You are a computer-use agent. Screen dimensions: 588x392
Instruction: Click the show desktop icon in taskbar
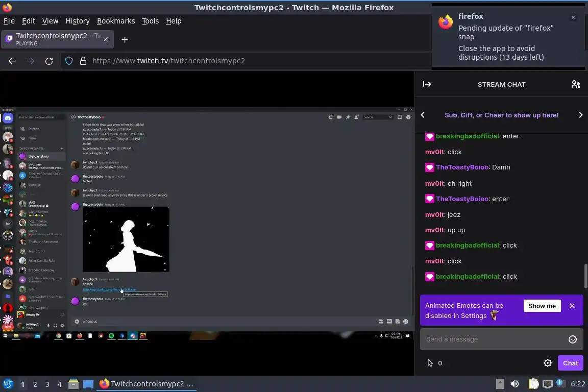click(88, 384)
